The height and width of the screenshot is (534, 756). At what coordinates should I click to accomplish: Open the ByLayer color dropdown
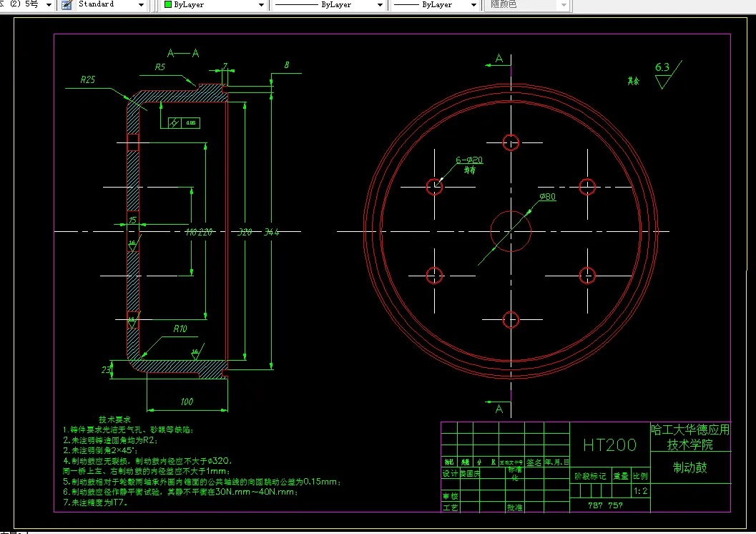pos(261,5)
